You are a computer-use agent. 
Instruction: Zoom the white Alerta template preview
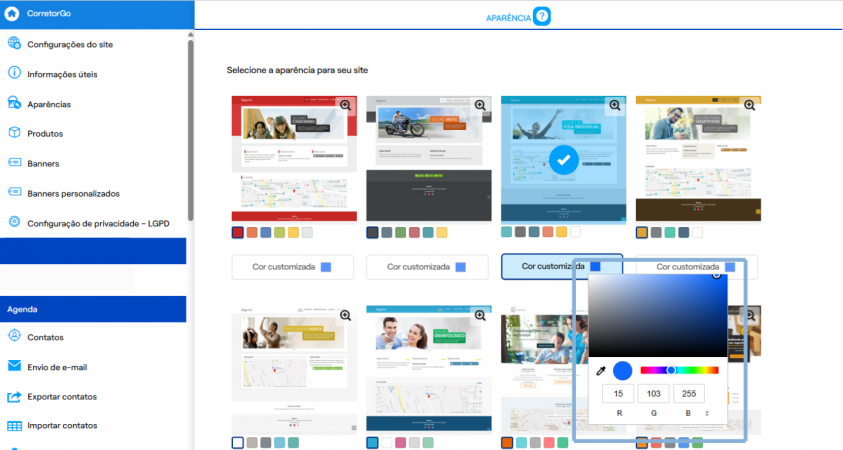click(x=345, y=316)
